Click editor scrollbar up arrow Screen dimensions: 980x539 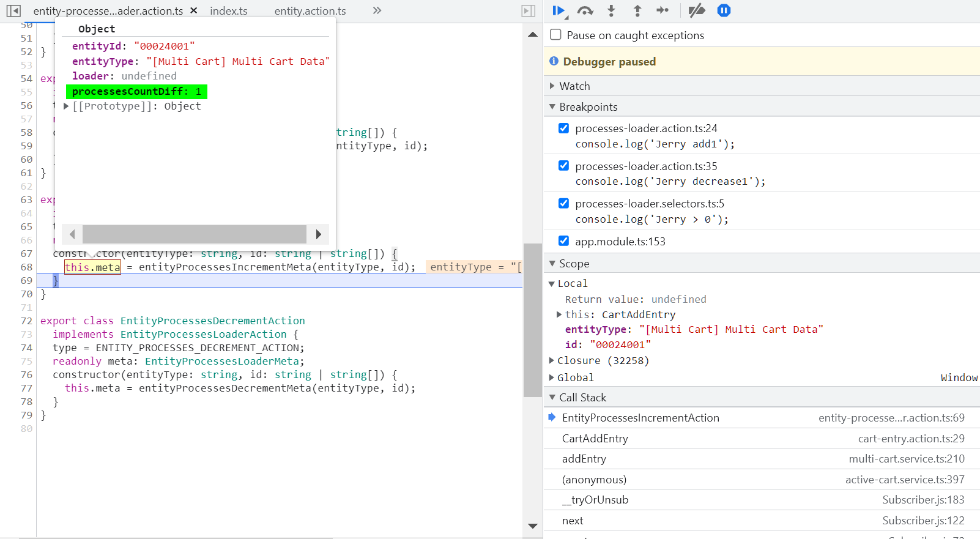(533, 35)
